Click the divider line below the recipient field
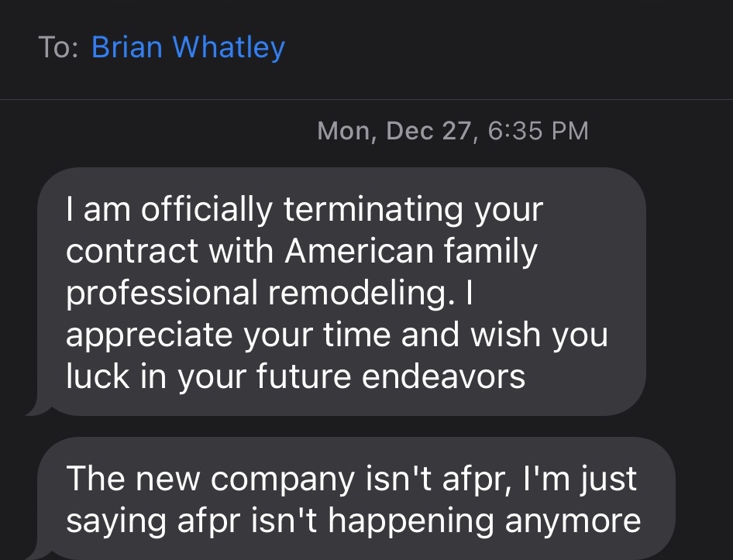Image resolution: width=733 pixels, height=560 pixels. coord(366,99)
